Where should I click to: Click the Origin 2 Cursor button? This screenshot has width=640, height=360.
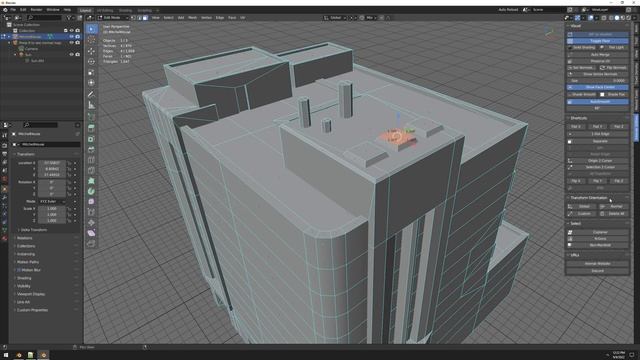click(x=598, y=161)
